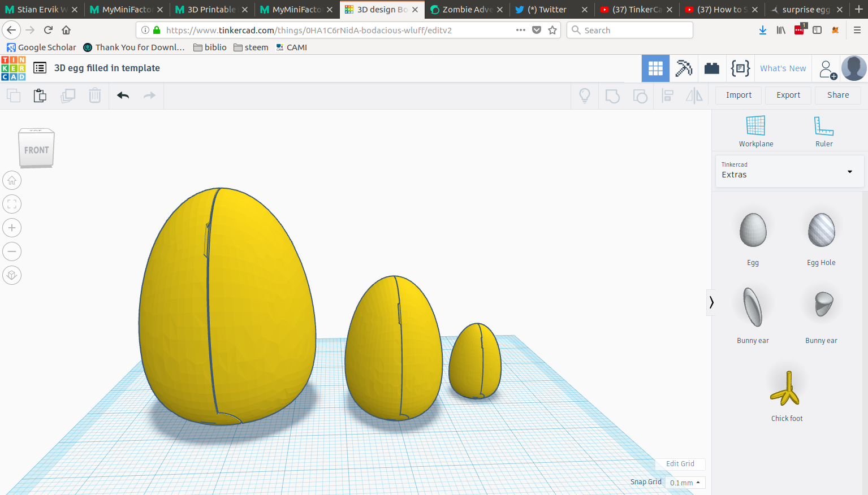Image resolution: width=868 pixels, height=495 pixels.
Task: Select the Workplane tool
Action: point(755,131)
